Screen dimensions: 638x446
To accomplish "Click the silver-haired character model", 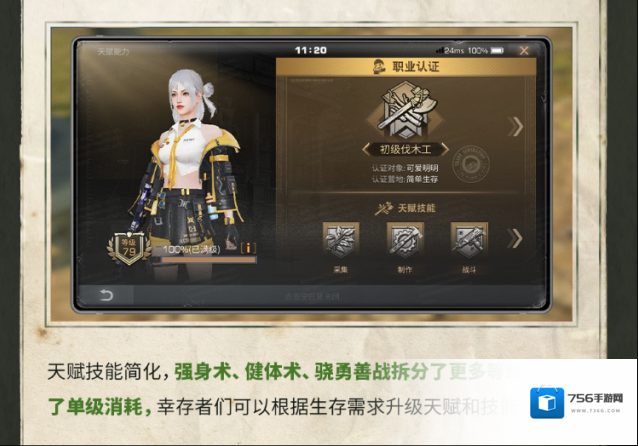I will 189,171.
